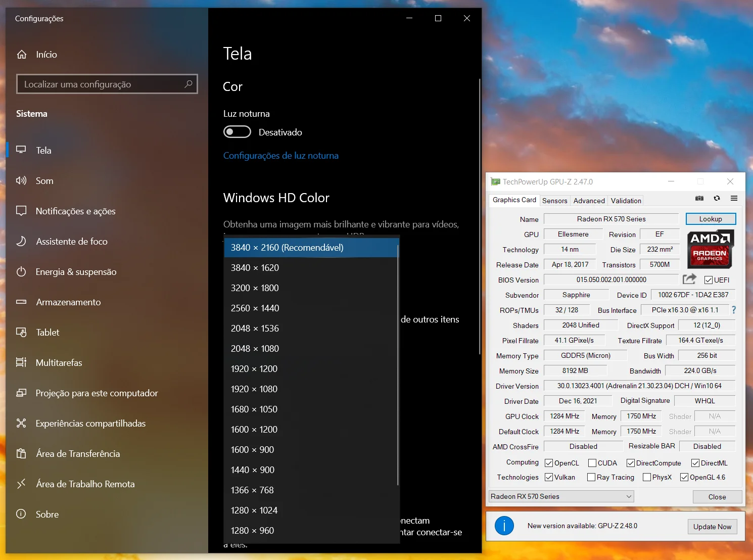Open the GPU-Z hamburger menu
The image size is (753, 560).
[734, 198]
